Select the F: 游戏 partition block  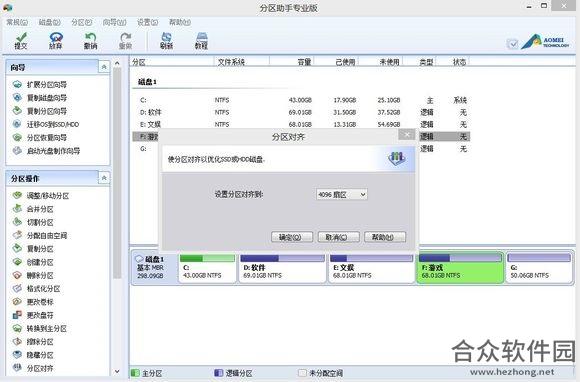click(x=460, y=268)
